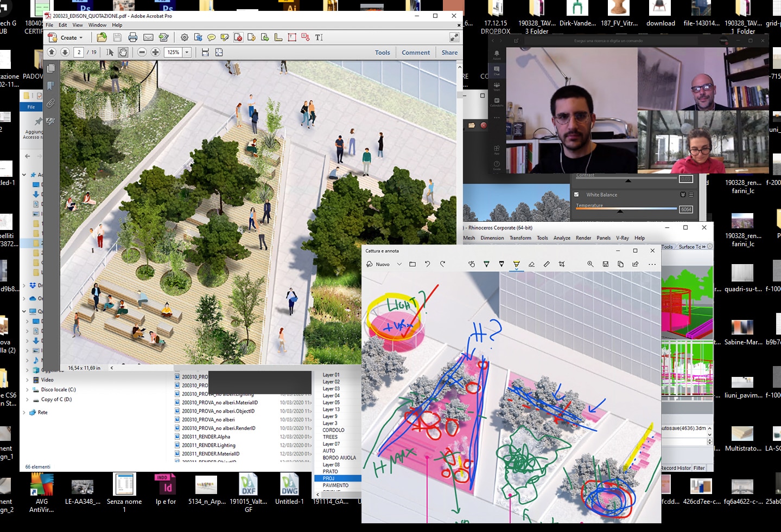
Task: Expand the Rete tree node
Action: [x=24, y=413]
